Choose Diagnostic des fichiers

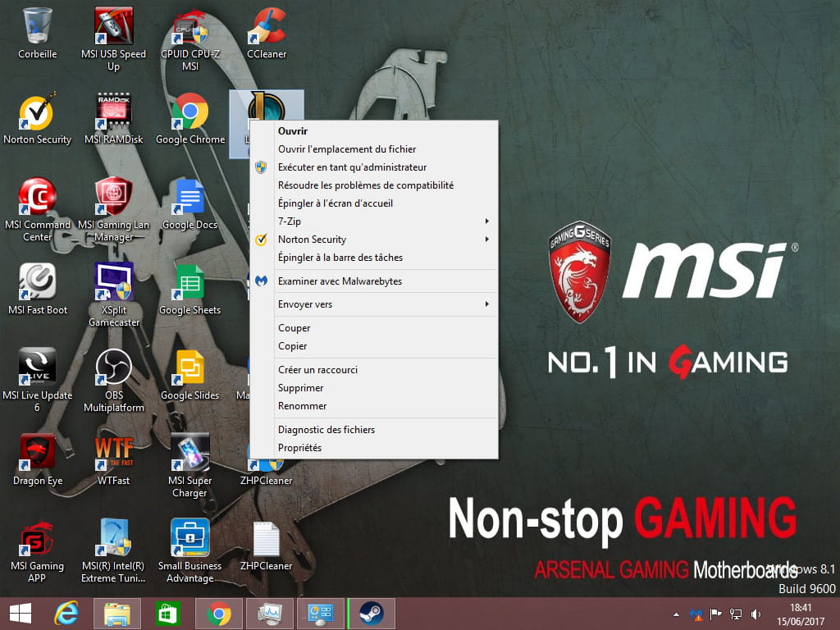(x=374, y=430)
